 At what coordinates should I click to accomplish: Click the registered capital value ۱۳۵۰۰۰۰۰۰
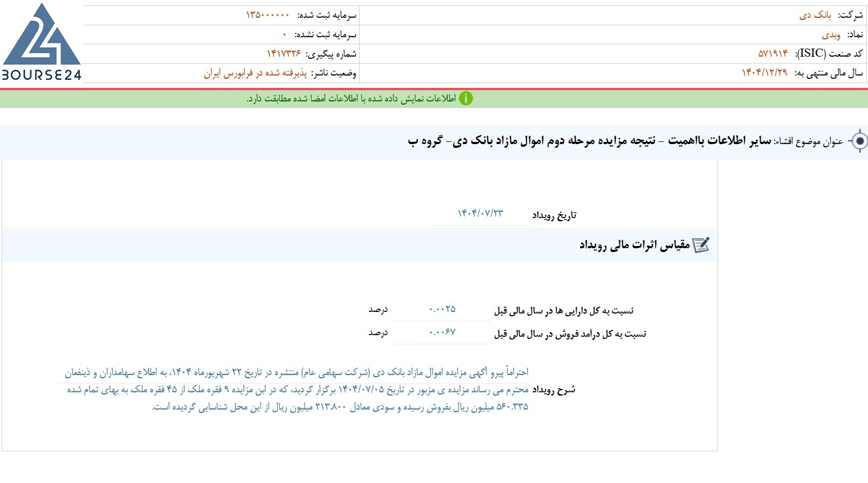[x=268, y=15]
